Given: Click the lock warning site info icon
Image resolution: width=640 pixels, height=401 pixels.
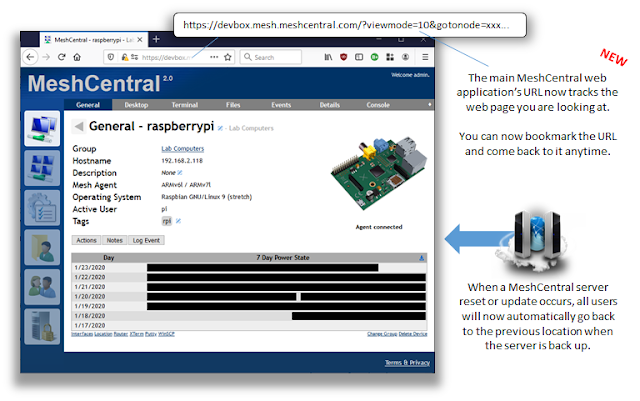Looking at the screenshot, I should (x=125, y=57).
